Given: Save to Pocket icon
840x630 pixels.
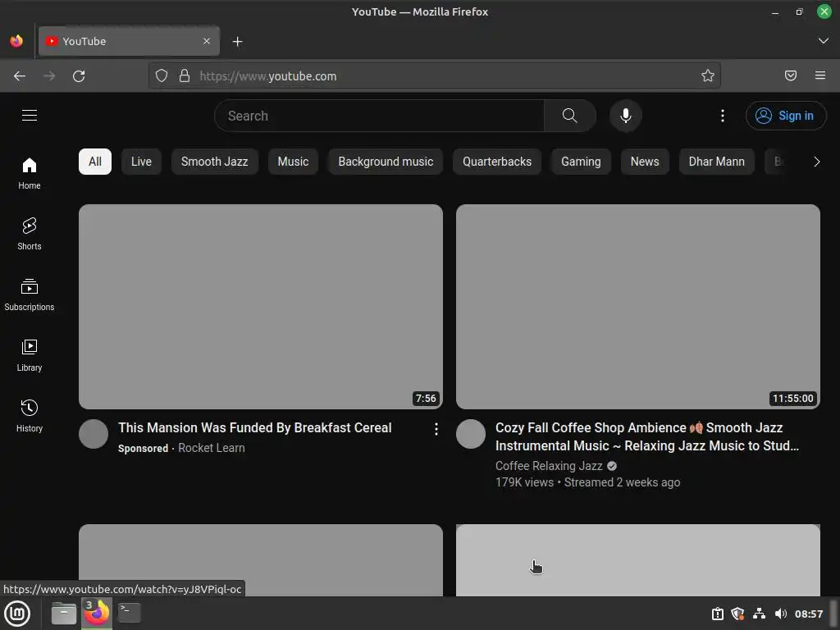Looking at the screenshot, I should tap(790, 76).
